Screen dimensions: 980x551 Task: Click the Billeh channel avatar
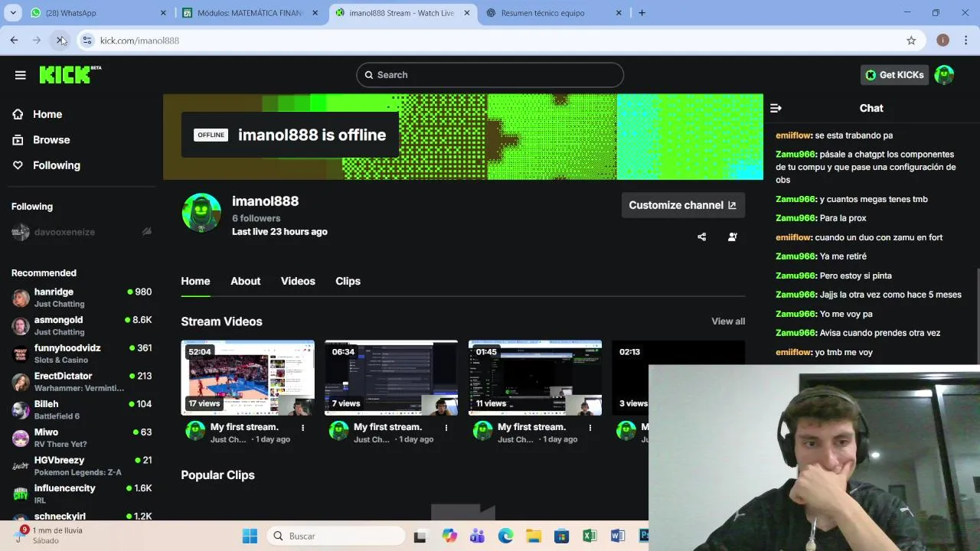click(x=21, y=410)
